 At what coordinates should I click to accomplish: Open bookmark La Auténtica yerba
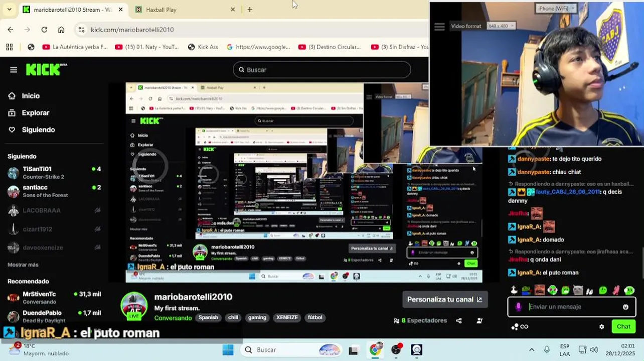[75, 47]
